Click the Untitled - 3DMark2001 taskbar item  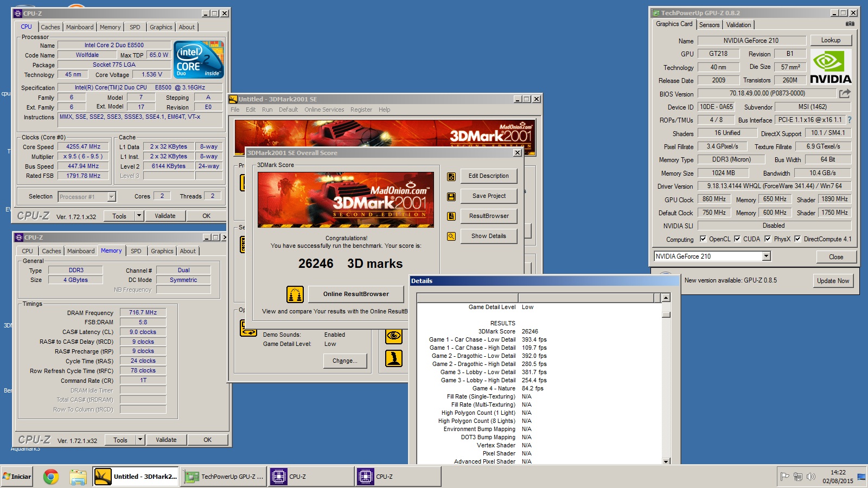[x=135, y=477]
